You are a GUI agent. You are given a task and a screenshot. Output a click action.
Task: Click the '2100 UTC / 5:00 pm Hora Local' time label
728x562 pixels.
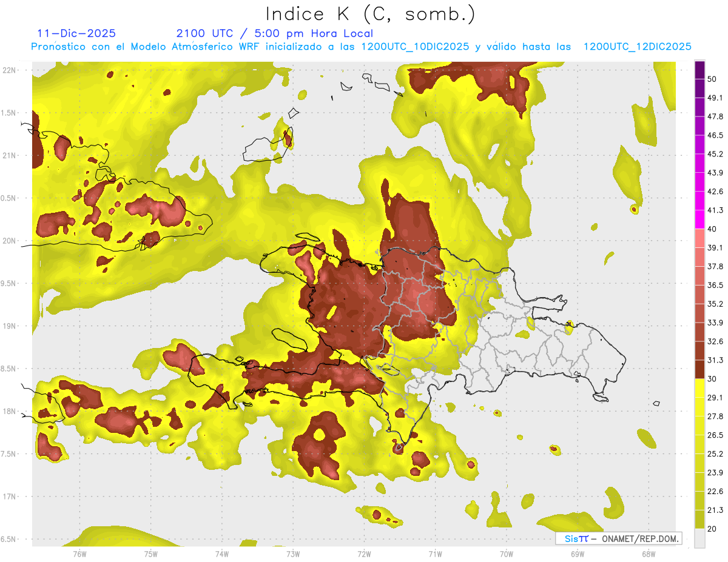[275, 33]
